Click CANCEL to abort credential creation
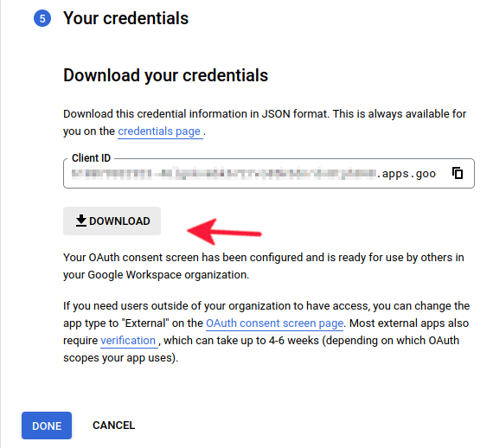This screenshot has height=448, width=493. pyautogui.click(x=113, y=426)
